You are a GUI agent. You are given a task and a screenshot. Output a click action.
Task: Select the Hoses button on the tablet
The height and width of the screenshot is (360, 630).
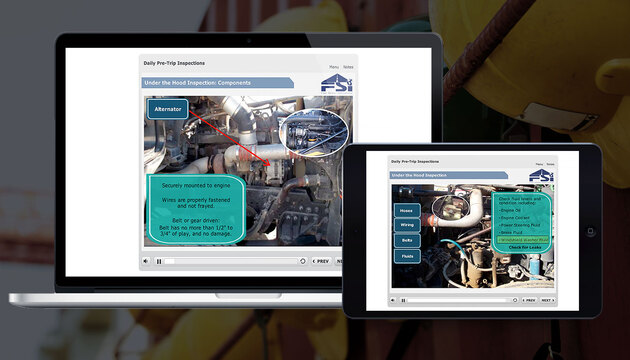click(x=407, y=211)
